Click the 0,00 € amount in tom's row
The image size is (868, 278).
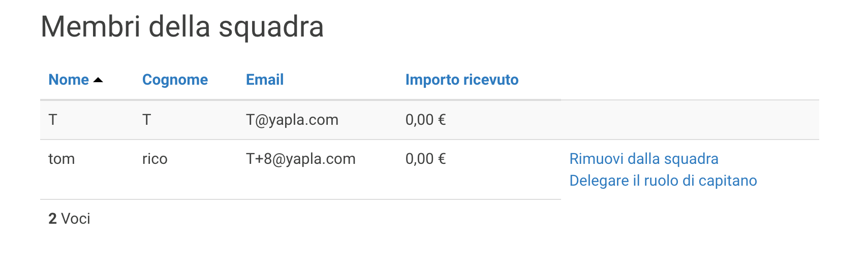tap(425, 159)
